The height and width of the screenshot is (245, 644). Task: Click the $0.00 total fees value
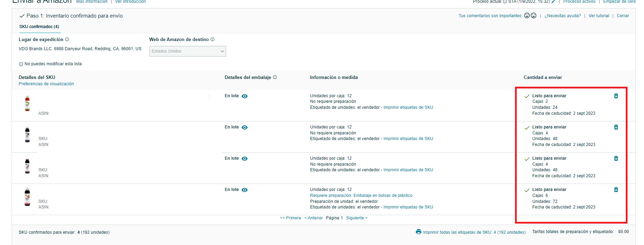tap(623, 232)
